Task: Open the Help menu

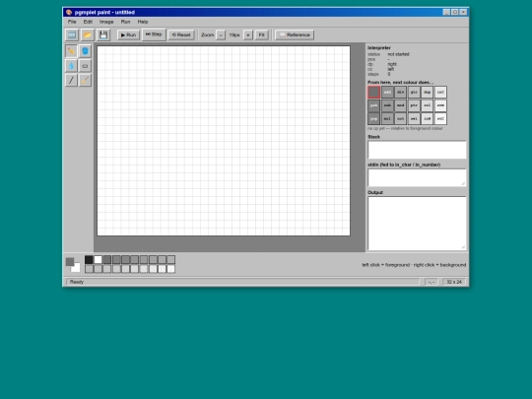Action: (x=143, y=22)
